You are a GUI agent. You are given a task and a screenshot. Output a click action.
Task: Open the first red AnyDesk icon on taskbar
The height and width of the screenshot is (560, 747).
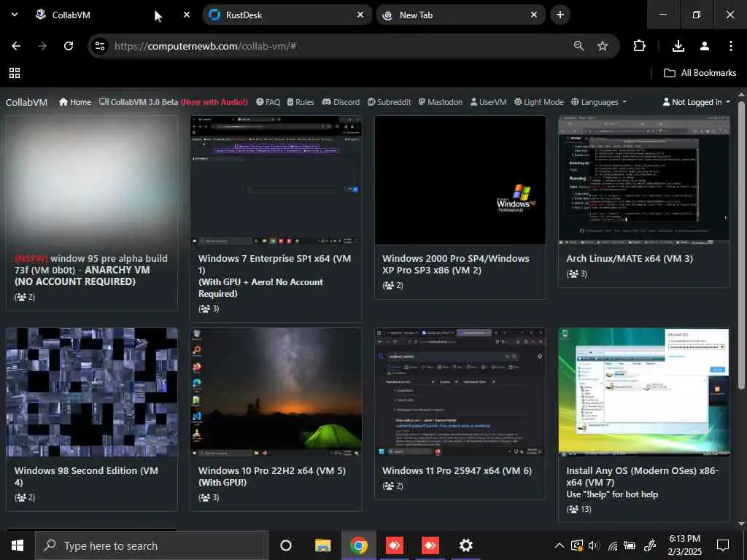(x=395, y=545)
